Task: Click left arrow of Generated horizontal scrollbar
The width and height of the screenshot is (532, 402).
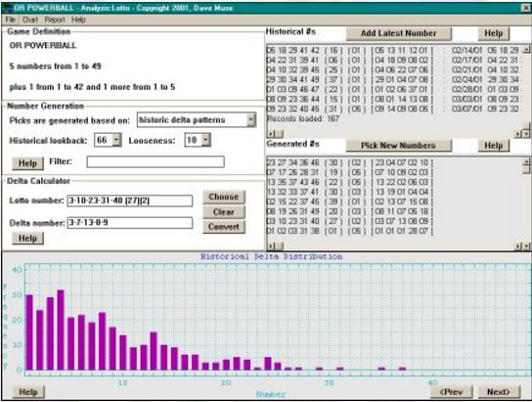Action: (x=271, y=246)
